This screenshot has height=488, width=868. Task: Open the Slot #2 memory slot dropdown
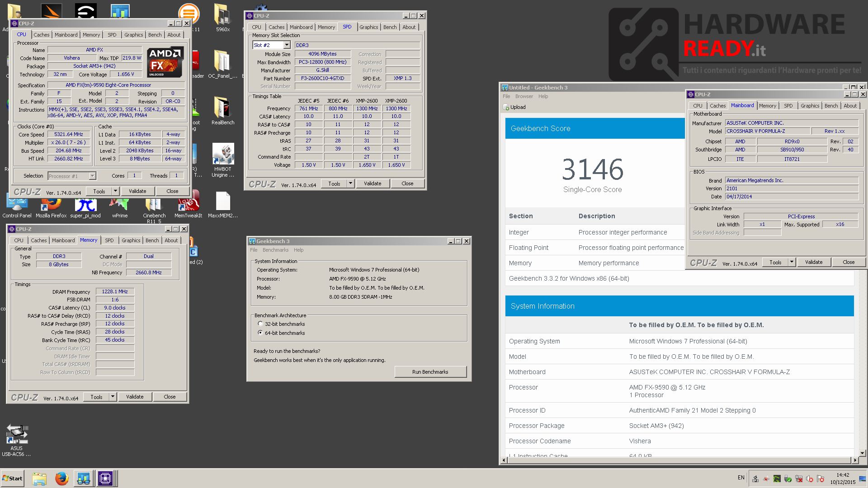click(x=287, y=45)
